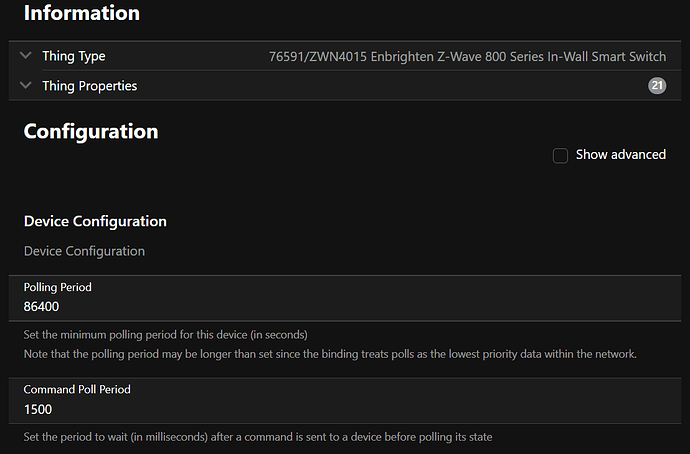The width and height of the screenshot is (690, 454).
Task: Click the minimum polling period description text
Action: (165, 335)
